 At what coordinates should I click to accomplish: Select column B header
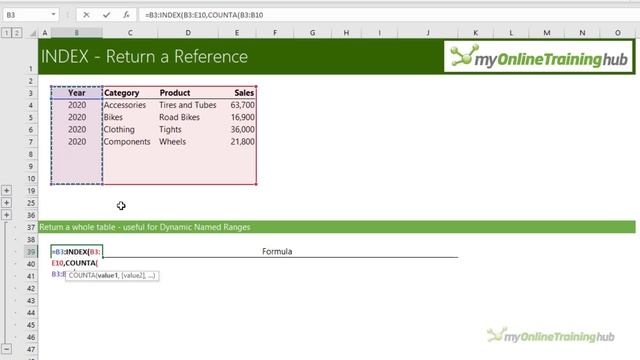(x=76, y=33)
